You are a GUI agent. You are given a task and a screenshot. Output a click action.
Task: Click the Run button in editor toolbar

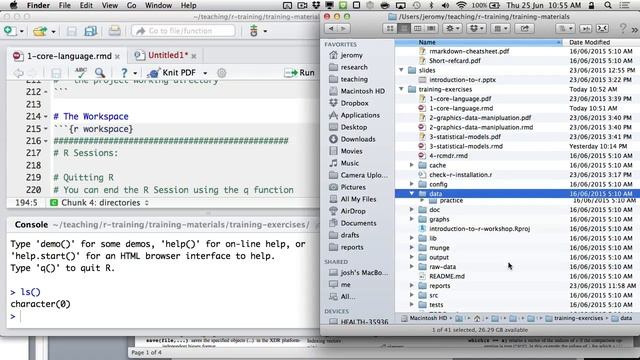[x=300, y=73]
